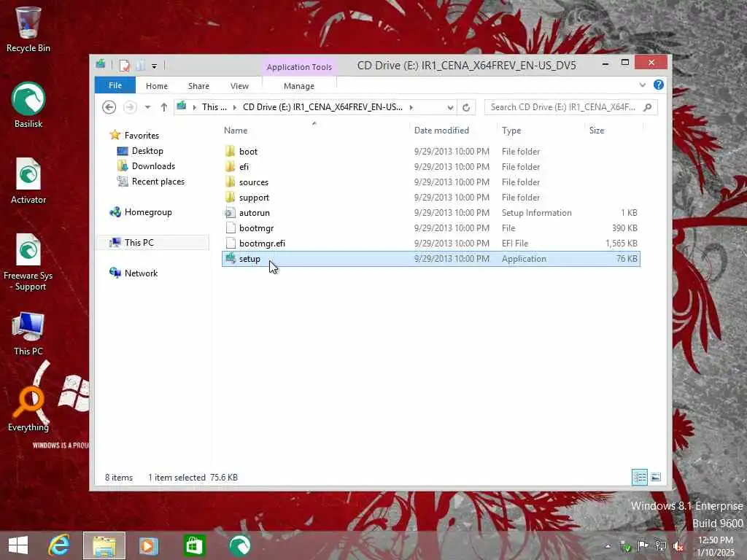Click the Back navigation arrow
747x560 pixels.
click(109, 107)
